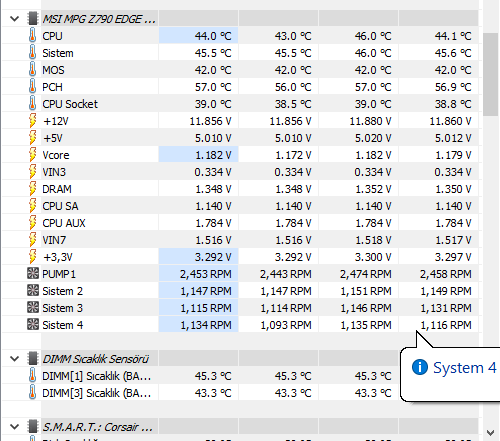Viewport: 500px width, 441px height.
Task: Click the DRAM value 1.352 V
Action: [x=373, y=189]
